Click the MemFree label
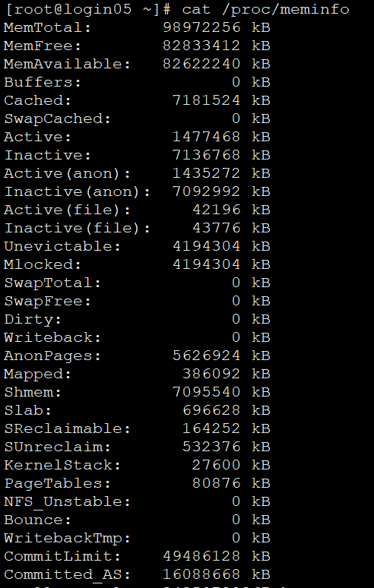The width and height of the screenshot is (374, 588). [x=43, y=46]
